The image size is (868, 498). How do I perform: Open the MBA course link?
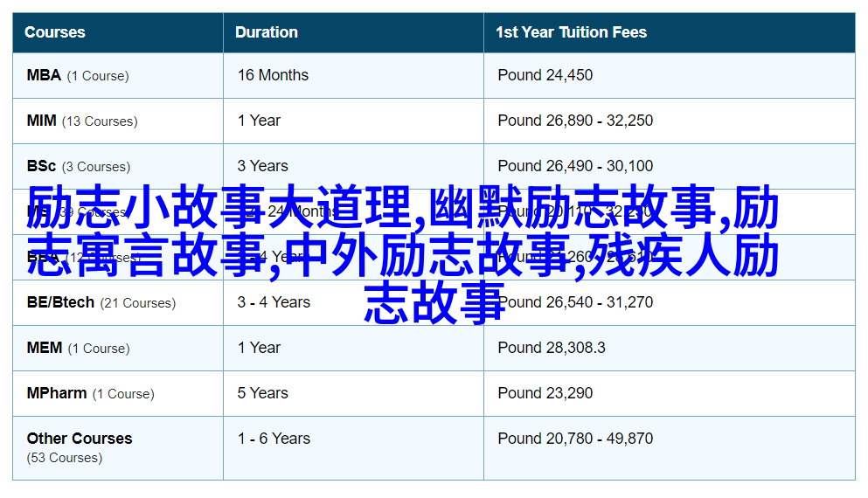[44, 75]
